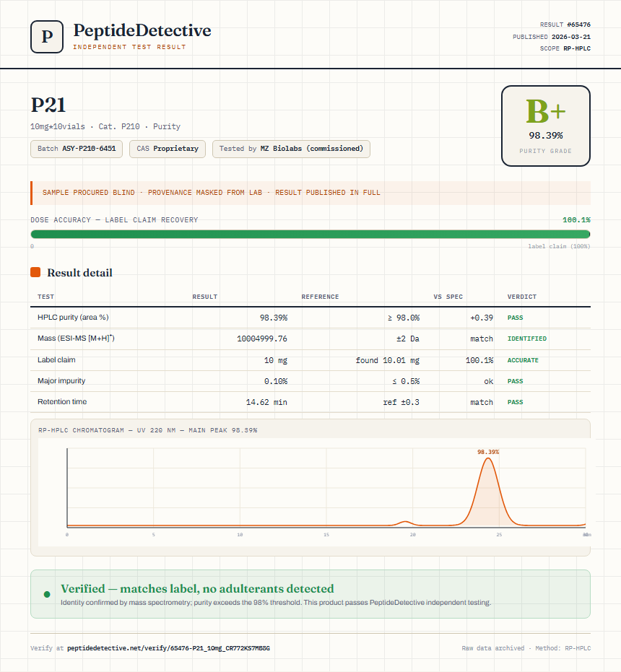
Task: Click the Verified matches label headline
Action: 197,588
